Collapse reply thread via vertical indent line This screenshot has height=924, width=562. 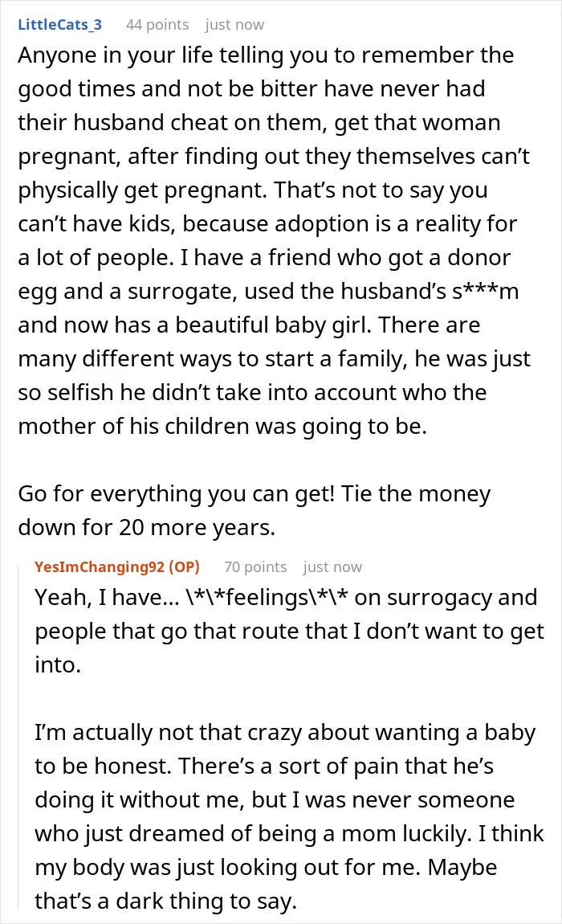tap(18, 737)
